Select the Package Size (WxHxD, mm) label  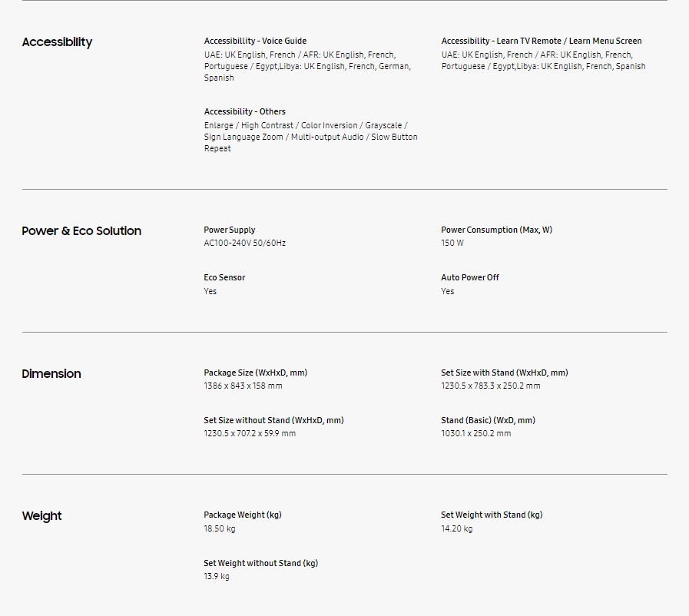point(255,373)
